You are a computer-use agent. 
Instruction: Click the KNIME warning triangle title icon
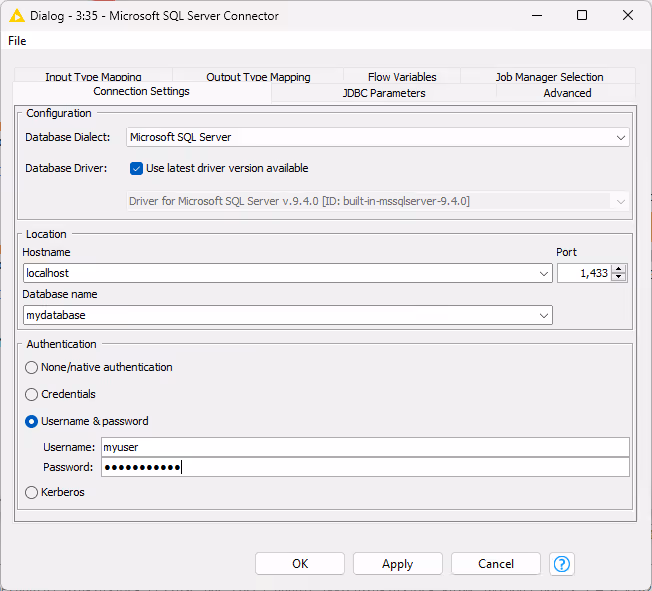(x=16, y=16)
